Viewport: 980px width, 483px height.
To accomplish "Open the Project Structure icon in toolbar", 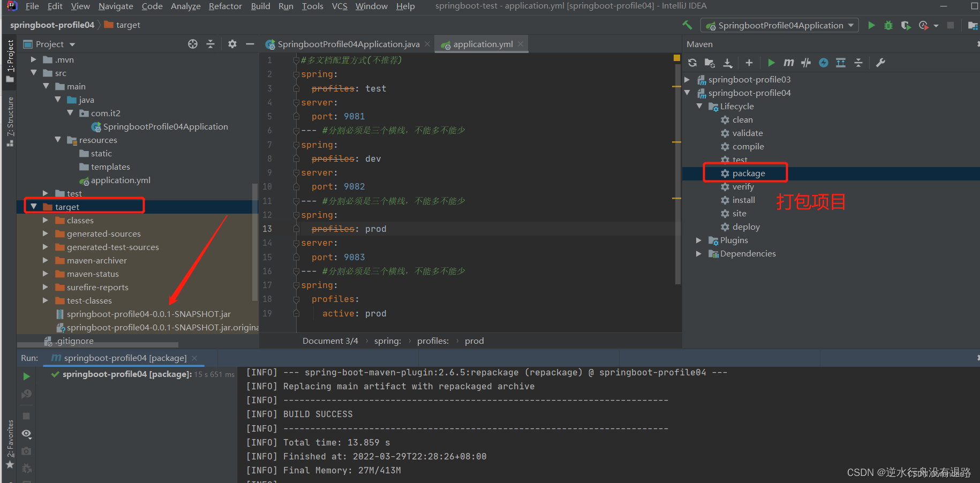I will (x=973, y=25).
